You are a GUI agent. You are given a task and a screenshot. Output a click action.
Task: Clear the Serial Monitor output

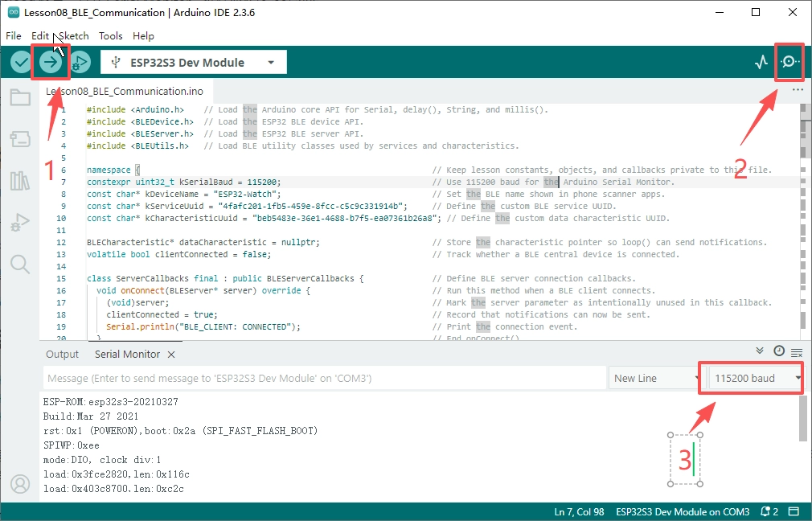[797, 353]
